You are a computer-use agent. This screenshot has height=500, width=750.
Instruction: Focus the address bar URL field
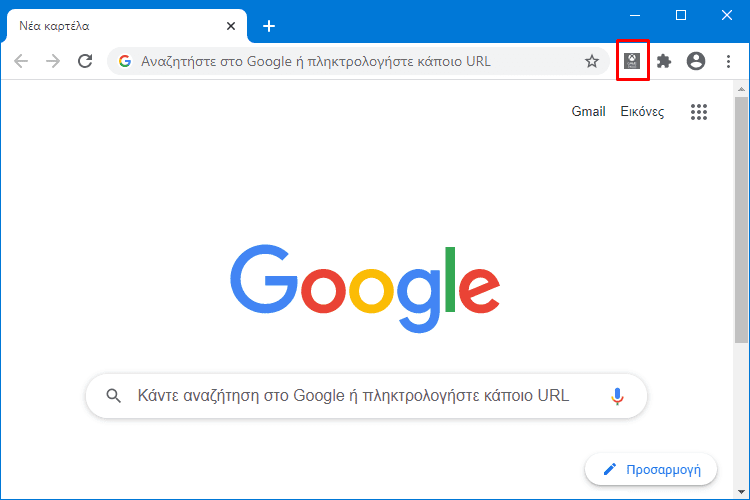coord(359,61)
